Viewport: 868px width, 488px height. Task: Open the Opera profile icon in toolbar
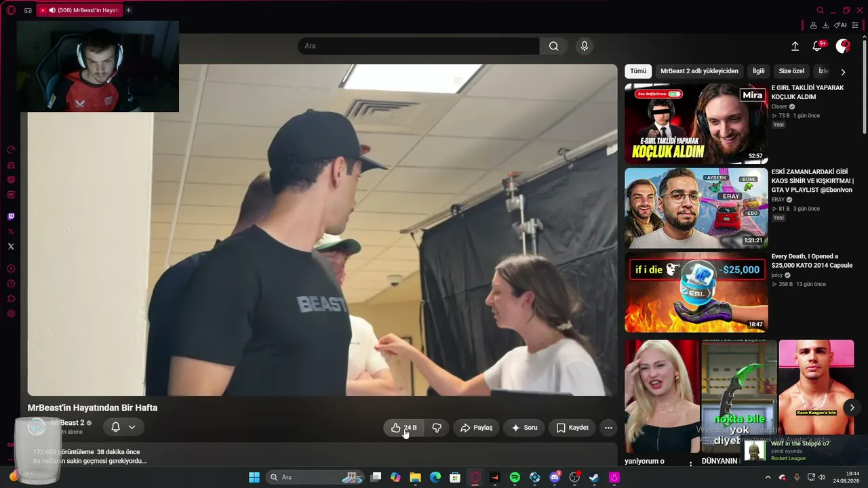(x=813, y=25)
